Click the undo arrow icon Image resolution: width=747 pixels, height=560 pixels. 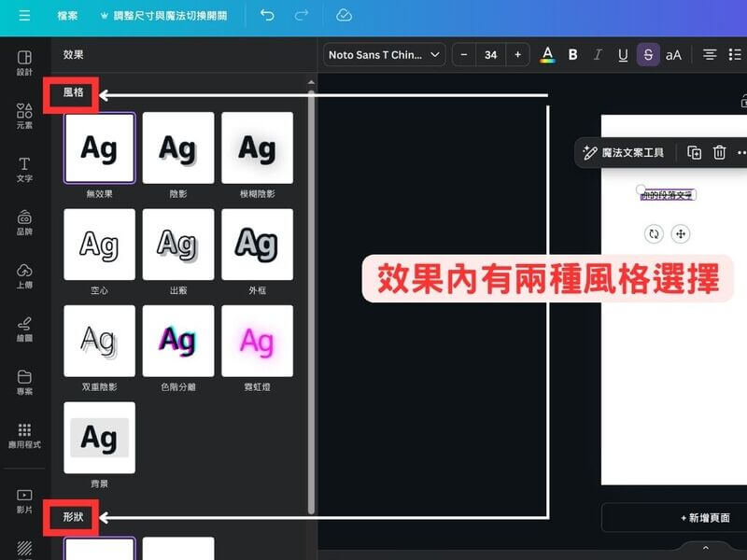point(268,16)
